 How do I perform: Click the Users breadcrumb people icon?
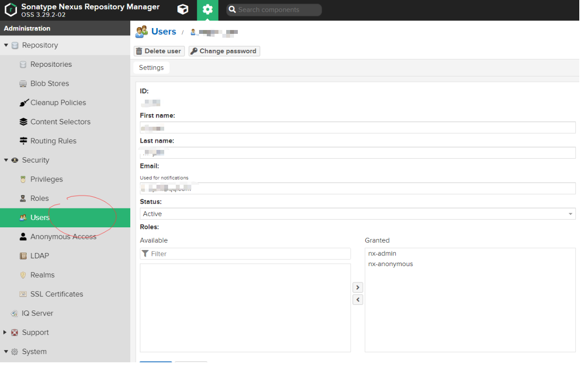pyautogui.click(x=141, y=32)
